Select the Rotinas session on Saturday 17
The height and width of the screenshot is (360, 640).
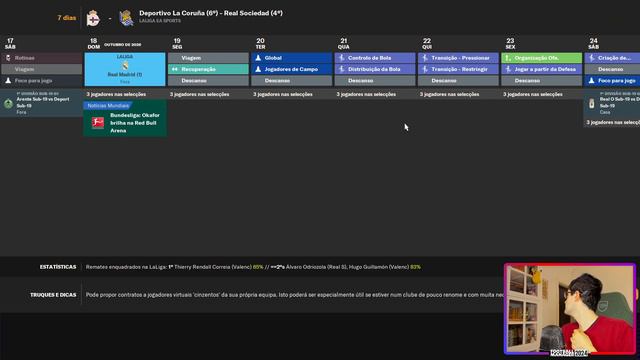41,58
